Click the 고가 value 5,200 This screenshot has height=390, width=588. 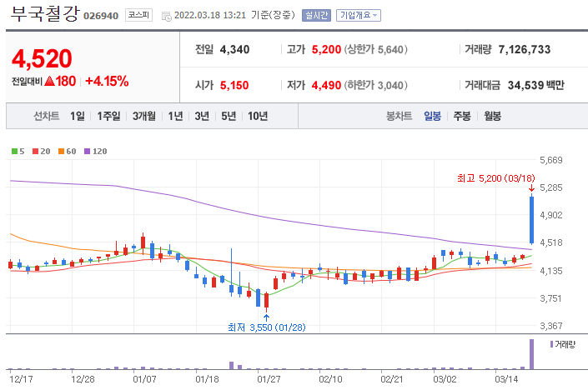click(326, 49)
